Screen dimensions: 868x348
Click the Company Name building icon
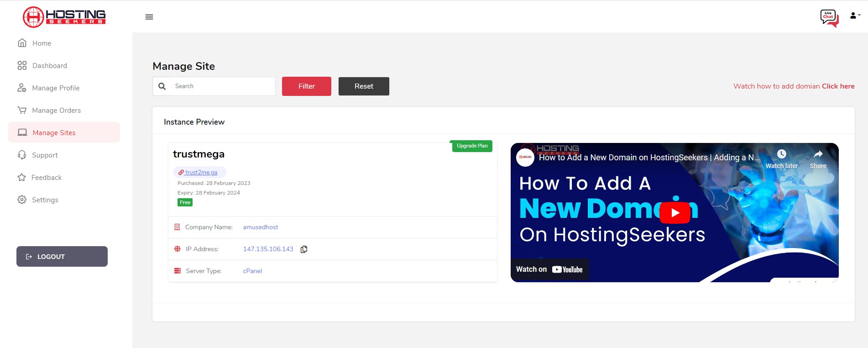click(x=177, y=227)
